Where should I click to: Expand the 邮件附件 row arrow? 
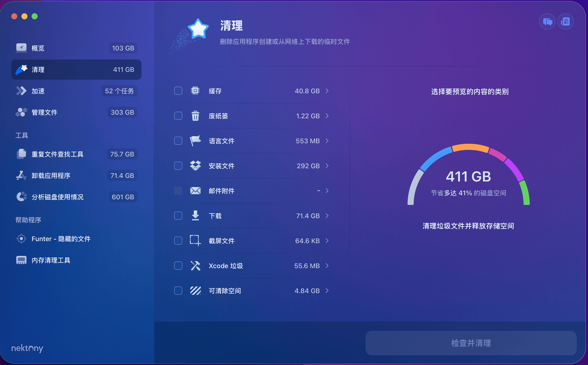click(x=327, y=191)
